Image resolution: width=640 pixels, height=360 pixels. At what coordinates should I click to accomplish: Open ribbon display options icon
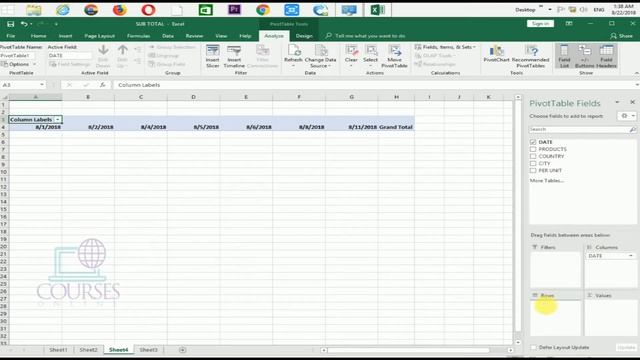(x=569, y=24)
